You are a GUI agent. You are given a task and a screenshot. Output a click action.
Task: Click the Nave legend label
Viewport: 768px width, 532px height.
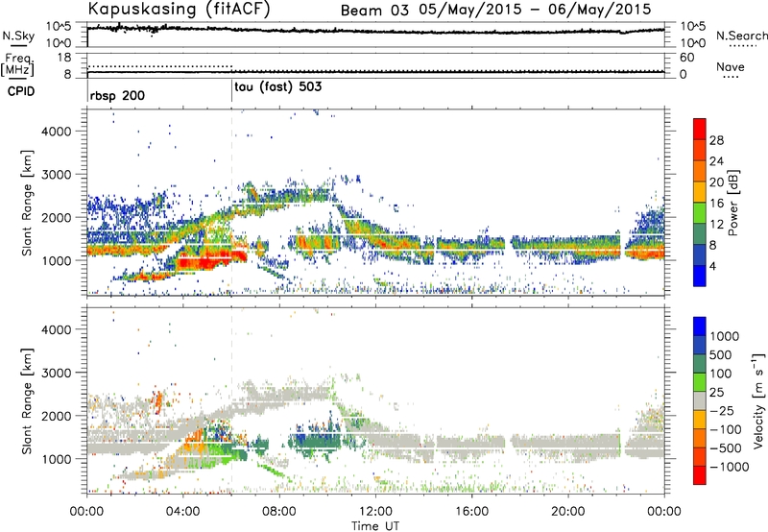pyautogui.click(x=731, y=66)
